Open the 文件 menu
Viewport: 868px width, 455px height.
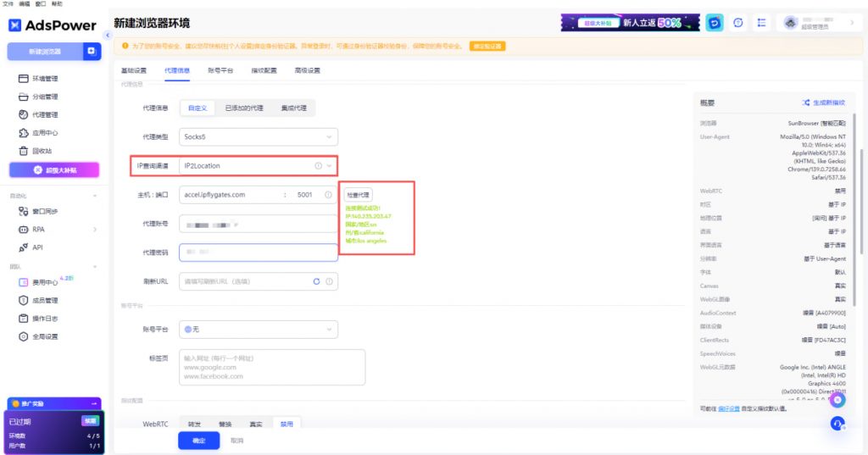click(8, 4)
